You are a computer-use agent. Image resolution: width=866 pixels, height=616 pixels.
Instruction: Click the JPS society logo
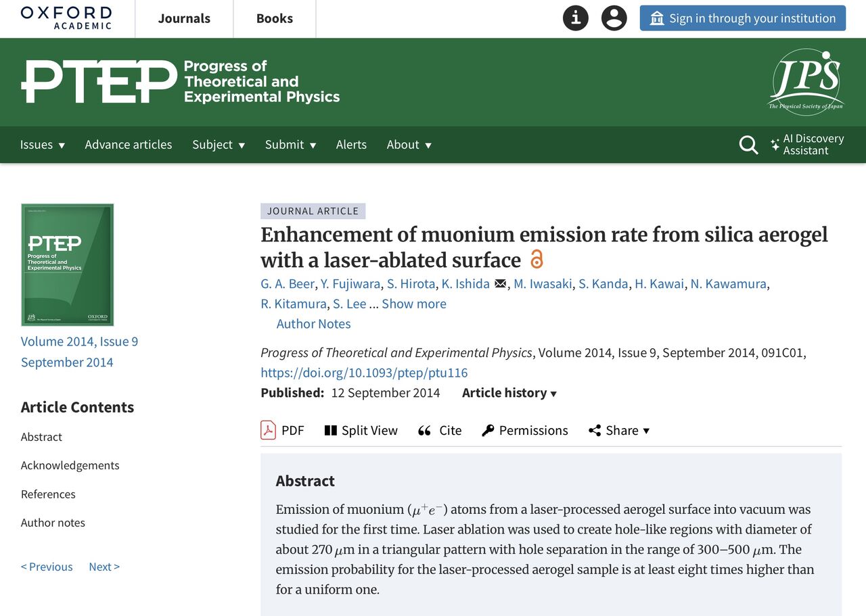tap(806, 82)
